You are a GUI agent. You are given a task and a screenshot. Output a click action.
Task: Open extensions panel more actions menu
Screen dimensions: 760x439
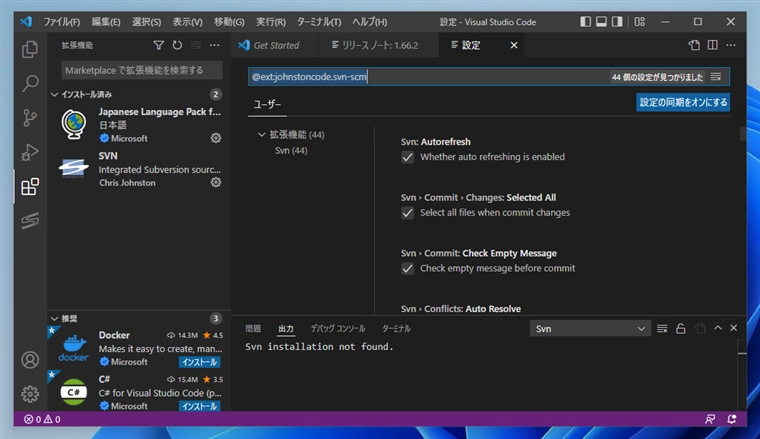[x=214, y=45]
